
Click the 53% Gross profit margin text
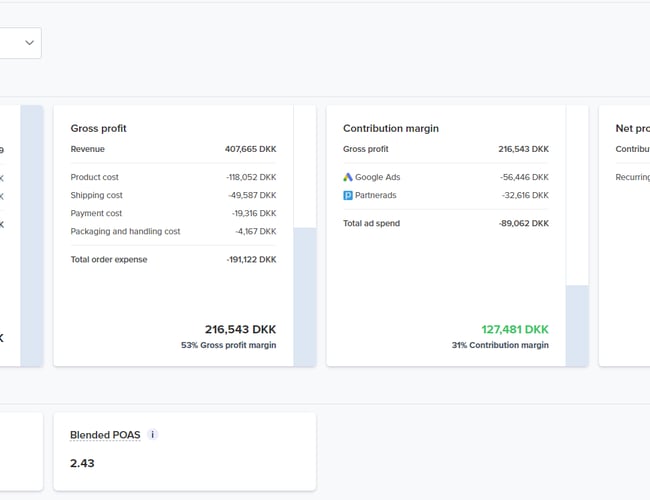point(228,345)
